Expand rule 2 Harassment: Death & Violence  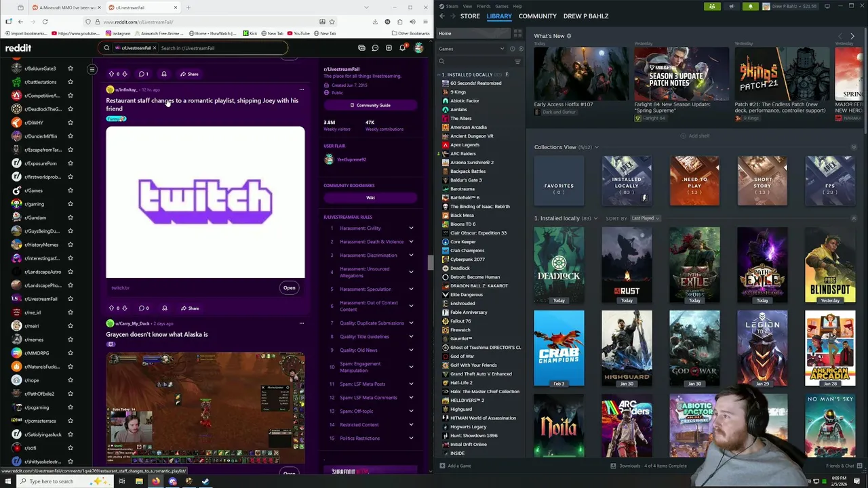[x=411, y=242]
